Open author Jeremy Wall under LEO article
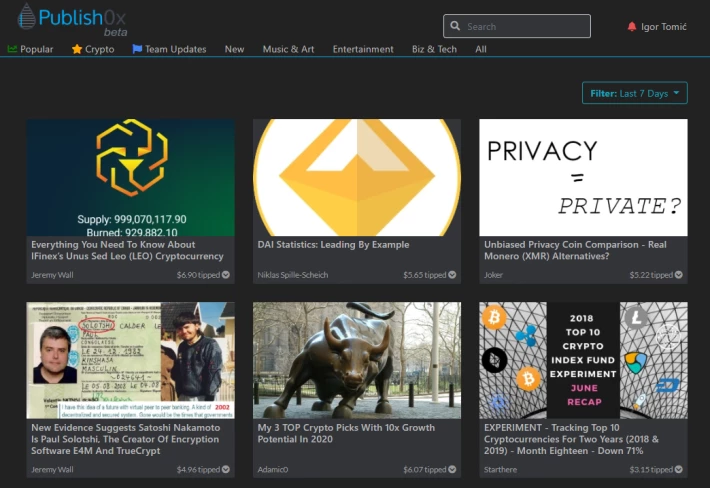The width and height of the screenshot is (710, 488). (x=52, y=275)
